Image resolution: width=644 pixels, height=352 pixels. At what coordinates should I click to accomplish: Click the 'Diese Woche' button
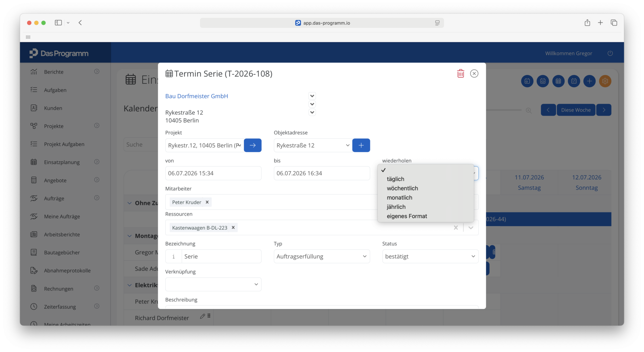point(576,110)
